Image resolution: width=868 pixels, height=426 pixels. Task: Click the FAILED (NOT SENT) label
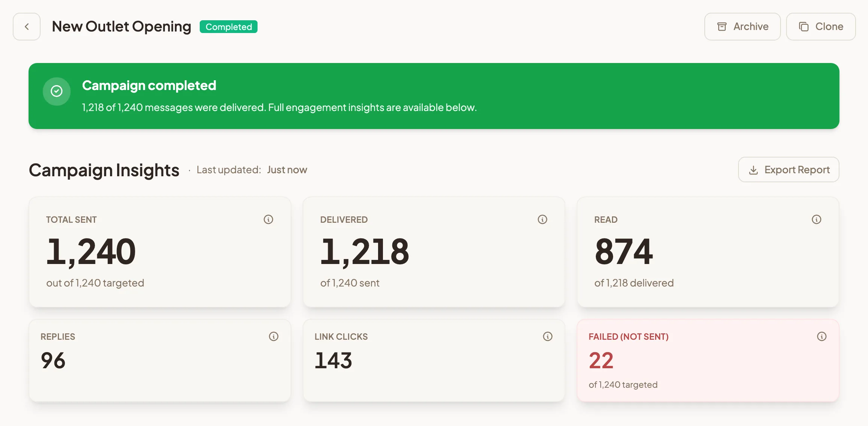click(x=628, y=337)
